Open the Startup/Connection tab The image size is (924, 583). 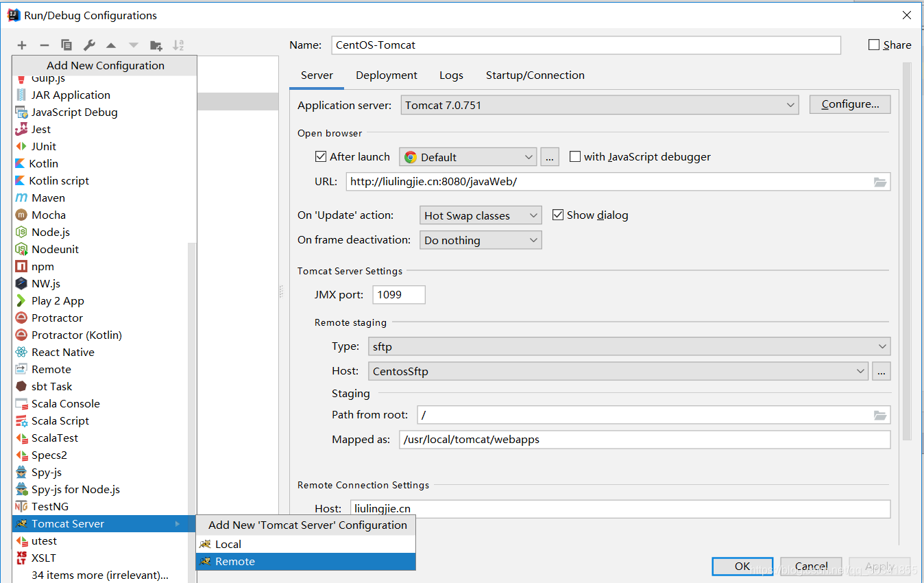[x=535, y=75]
